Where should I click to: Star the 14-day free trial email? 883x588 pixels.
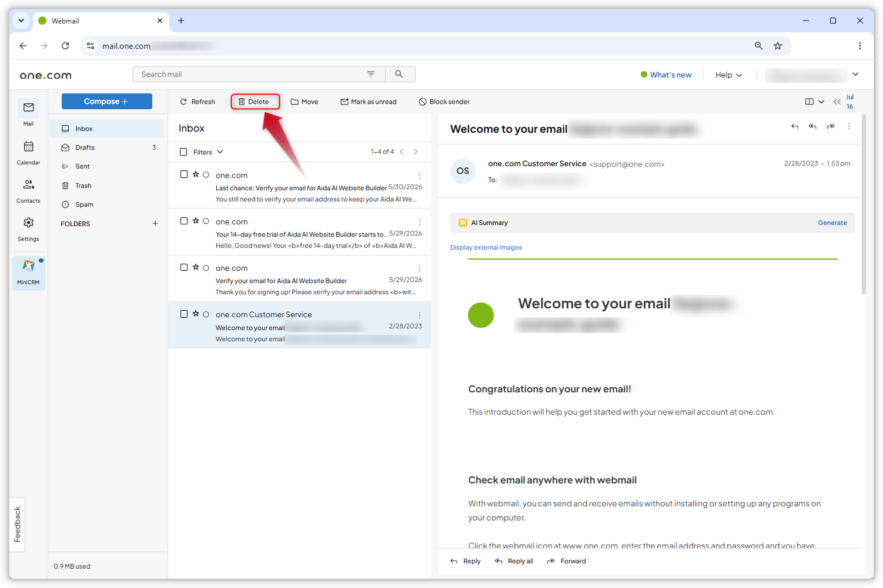click(x=196, y=221)
